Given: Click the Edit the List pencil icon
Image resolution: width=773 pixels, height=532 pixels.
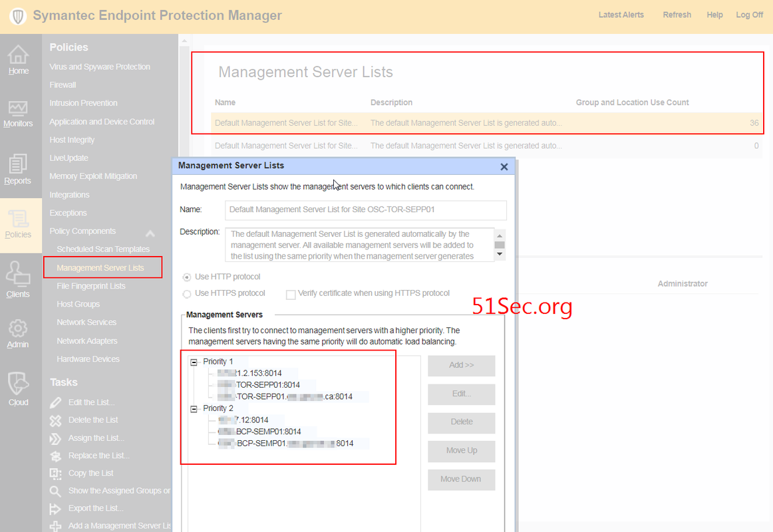Looking at the screenshot, I should click(x=56, y=403).
